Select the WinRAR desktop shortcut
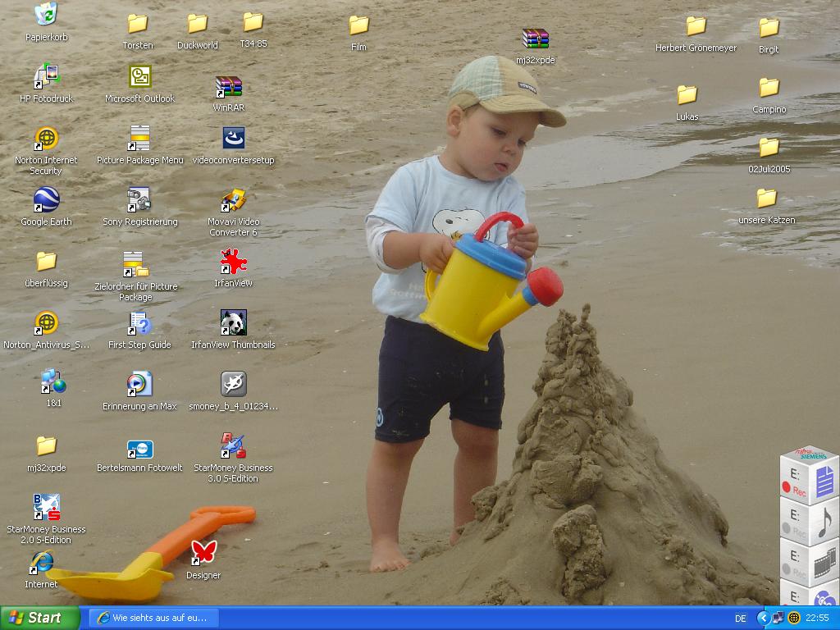The width and height of the screenshot is (840, 630). point(228,87)
